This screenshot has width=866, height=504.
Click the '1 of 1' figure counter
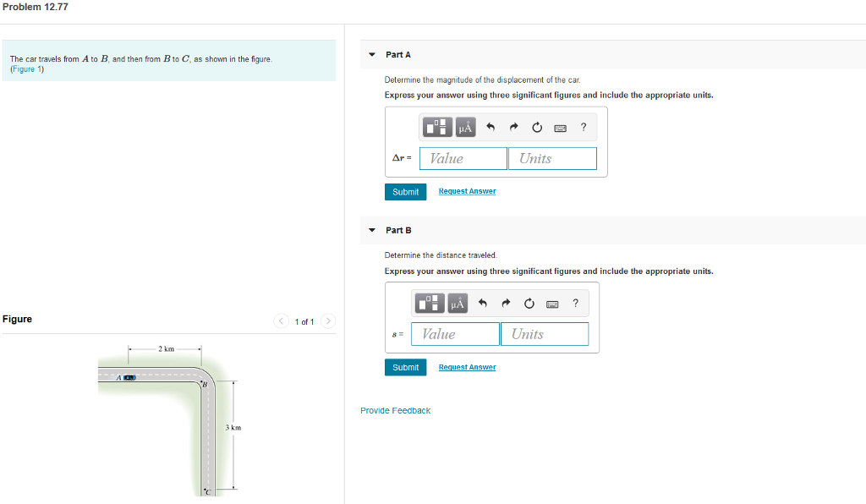pyautogui.click(x=304, y=322)
